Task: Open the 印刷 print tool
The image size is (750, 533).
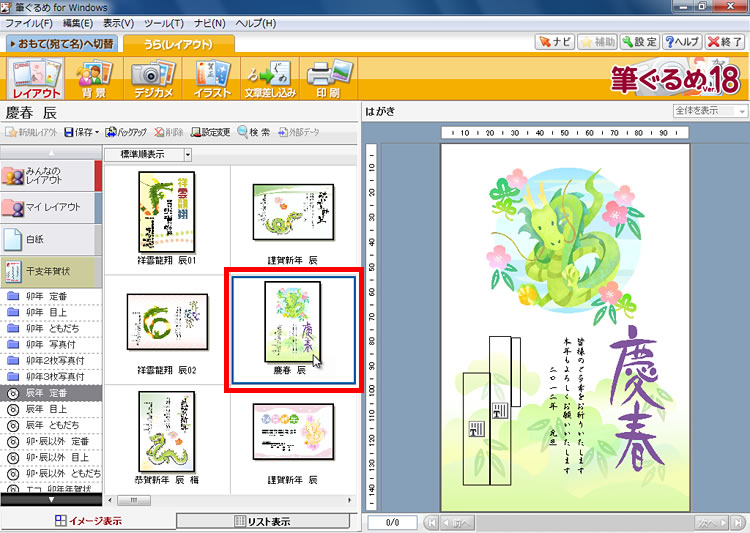Action: 329,78
